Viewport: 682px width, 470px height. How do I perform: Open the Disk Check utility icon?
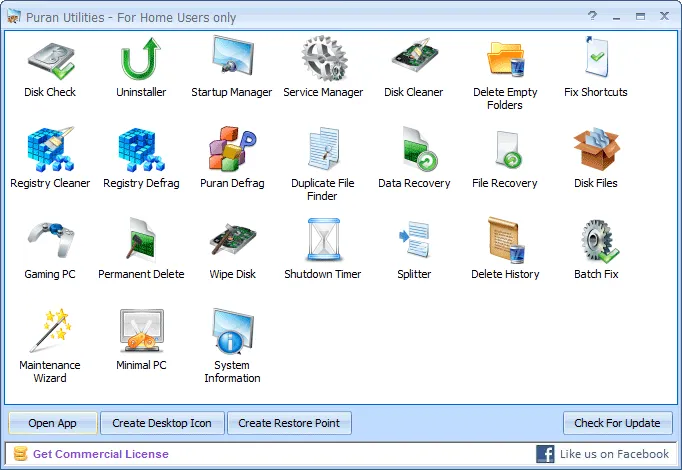(51, 61)
